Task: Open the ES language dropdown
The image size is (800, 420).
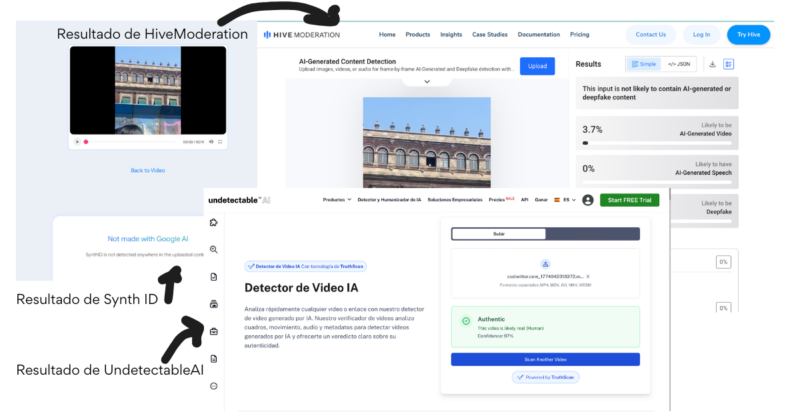Action: [x=565, y=200]
